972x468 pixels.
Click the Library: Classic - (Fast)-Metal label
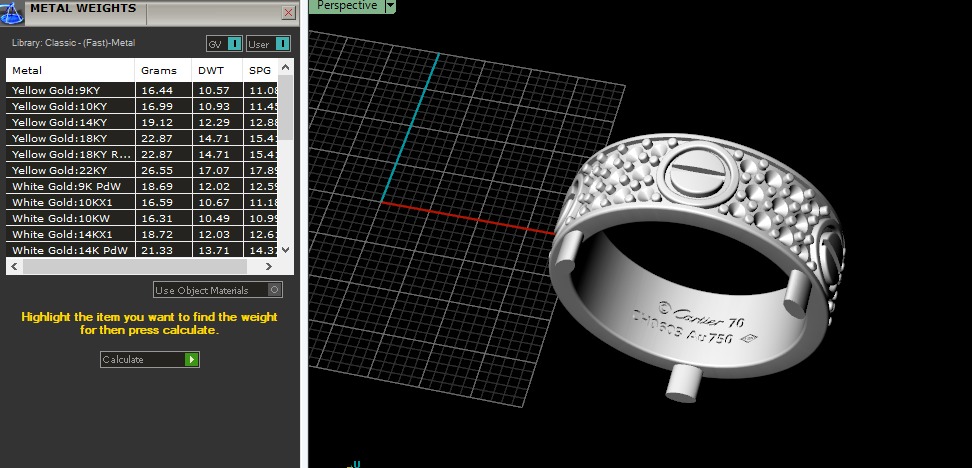tap(73, 43)
